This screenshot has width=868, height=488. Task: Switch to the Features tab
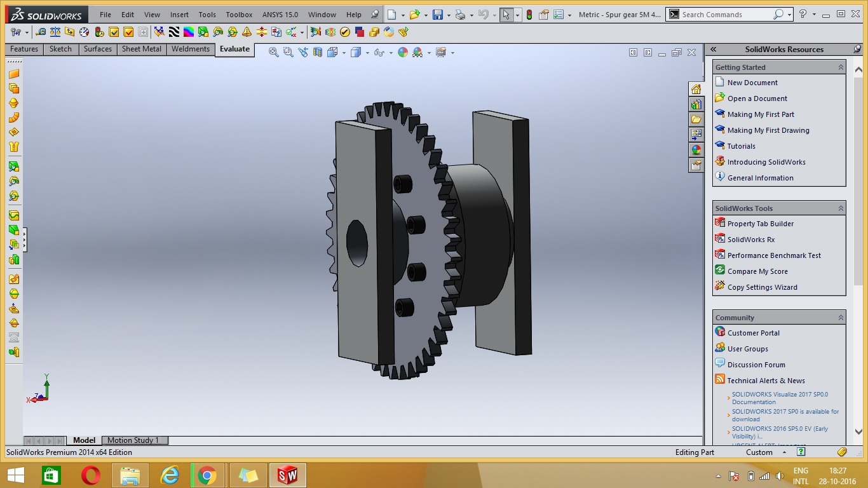(24, 49)
